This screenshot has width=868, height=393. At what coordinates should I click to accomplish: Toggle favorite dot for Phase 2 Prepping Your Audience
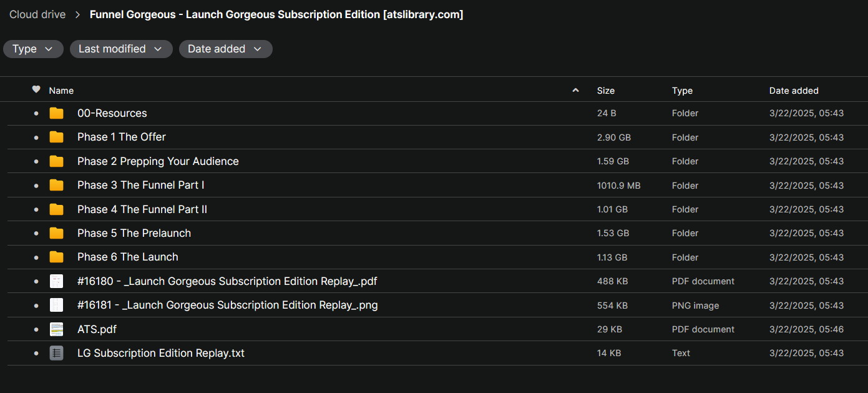coord(36,162)
